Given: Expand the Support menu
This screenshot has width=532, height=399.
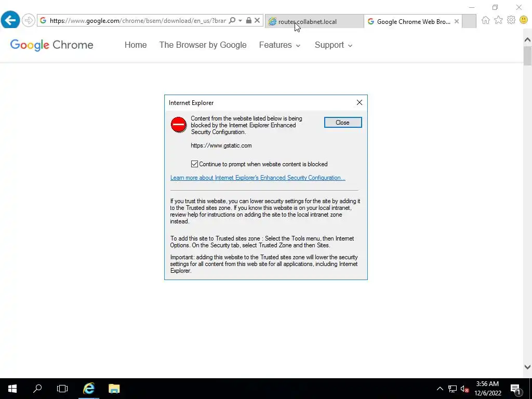Looking at the screenshot, I should click(x=333, y=45).
